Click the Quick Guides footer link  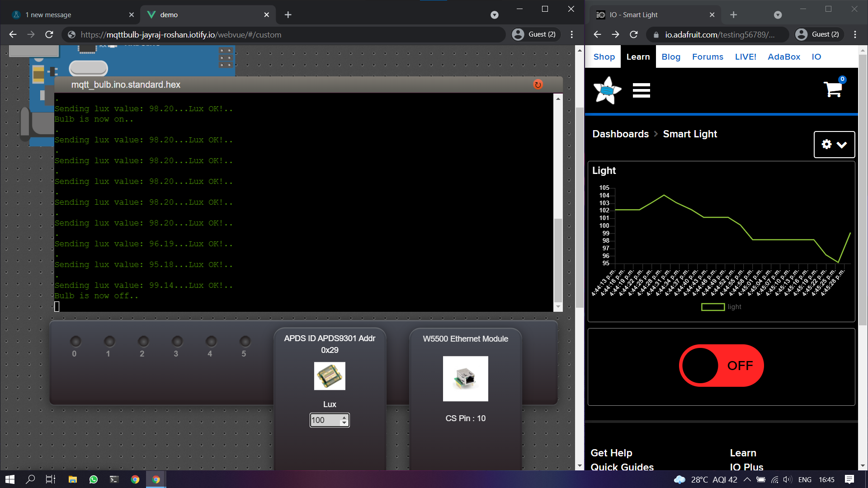622,467
